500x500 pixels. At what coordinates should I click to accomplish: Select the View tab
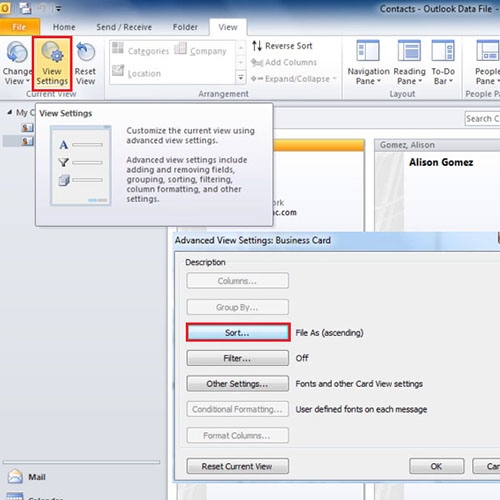228,27
